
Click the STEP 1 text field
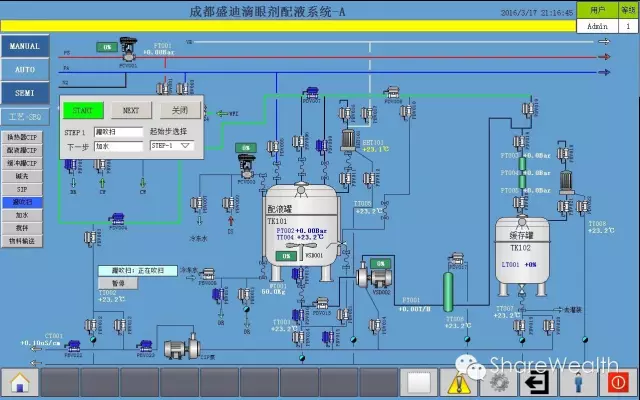[118, 132]
